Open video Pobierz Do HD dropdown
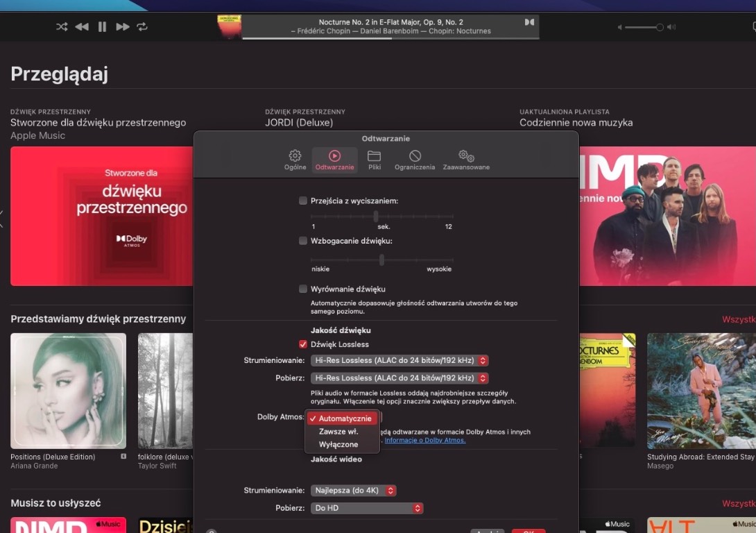The width and height of the screenshot is (756, 533). 367,509
